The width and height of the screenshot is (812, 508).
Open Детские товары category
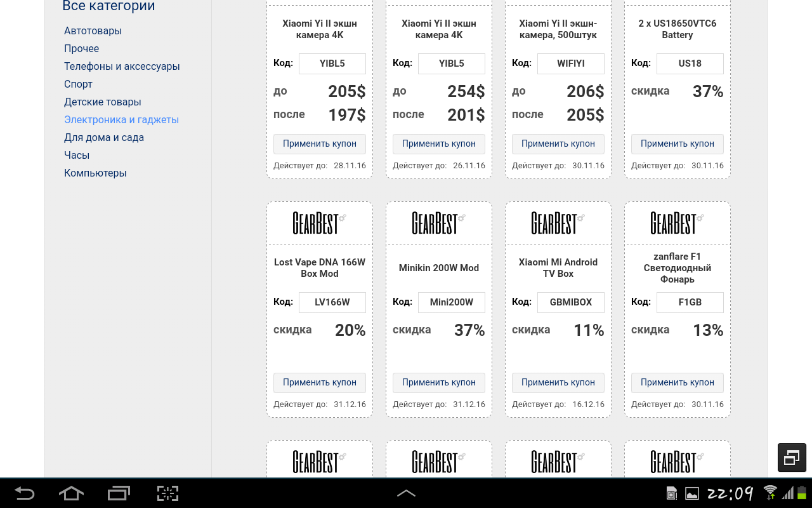pos(102,102)
